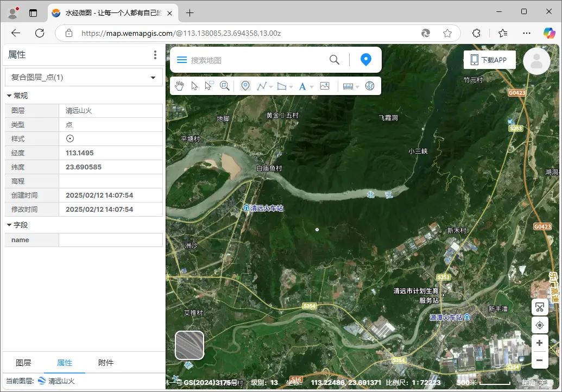
Task: Select the measure ruler tool
Action: click(348, 86)
